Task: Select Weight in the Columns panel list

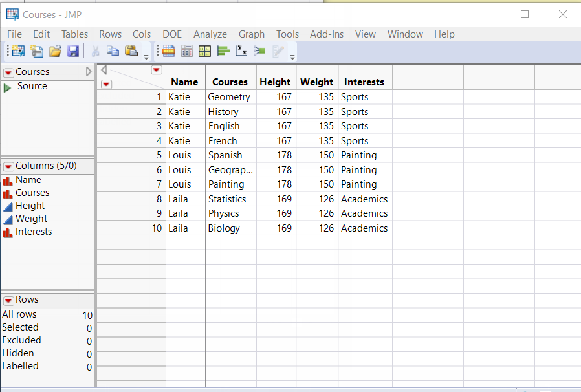Action: tap(31, 219)
